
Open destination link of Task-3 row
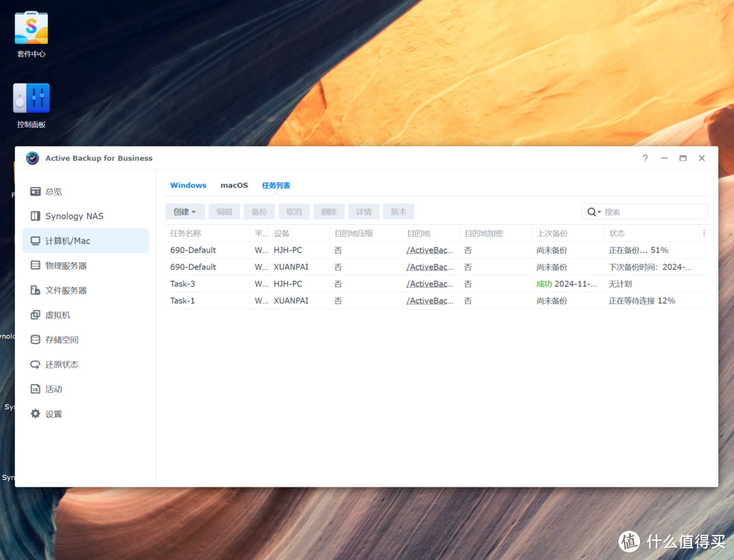click(x=430, y=284)
